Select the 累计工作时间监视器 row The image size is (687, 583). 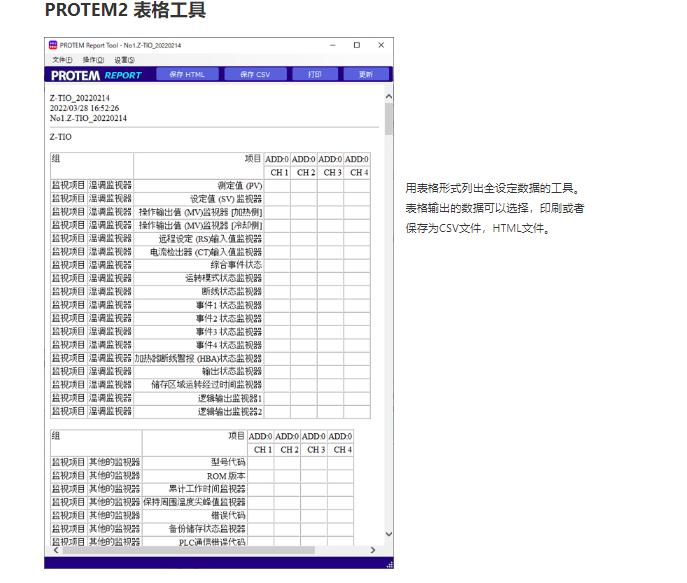(x=202, y=489)
